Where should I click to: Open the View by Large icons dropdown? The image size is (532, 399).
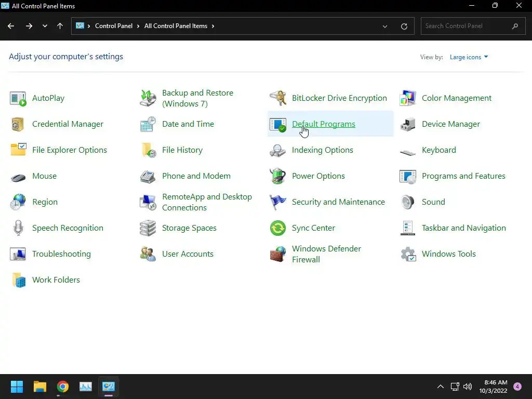[469, 57]
